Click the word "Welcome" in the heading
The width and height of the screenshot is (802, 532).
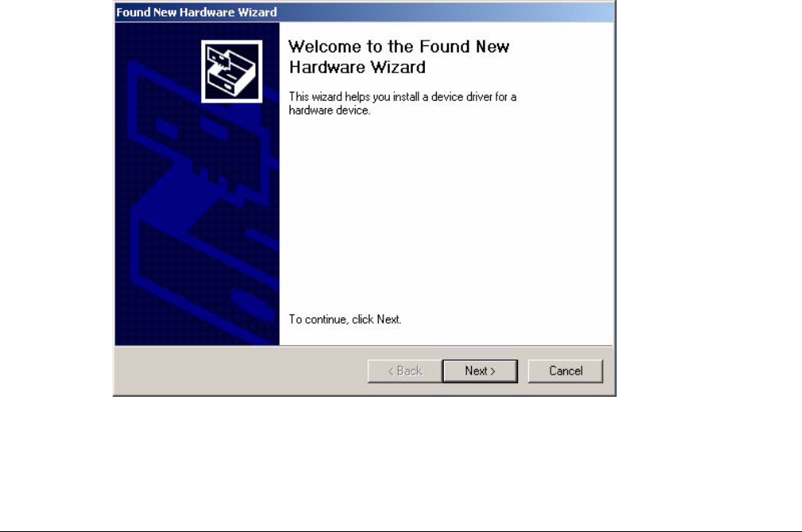[325, 46]
